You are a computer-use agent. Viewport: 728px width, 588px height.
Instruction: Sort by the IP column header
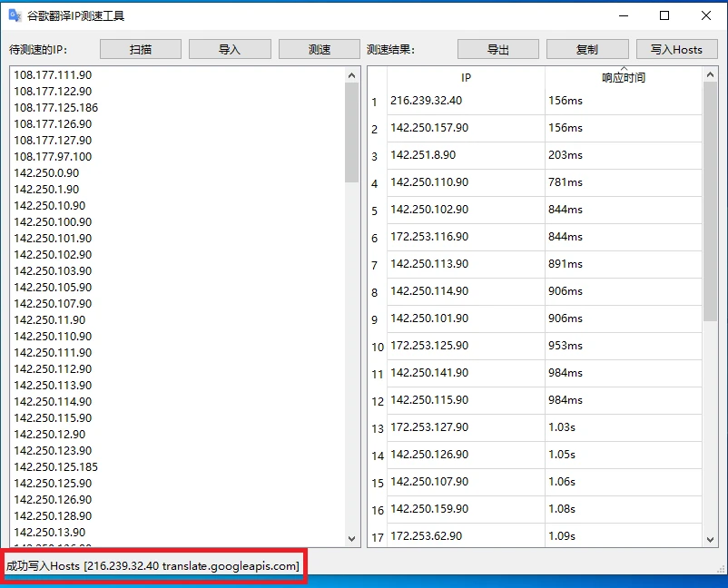[x=467, y=77]
